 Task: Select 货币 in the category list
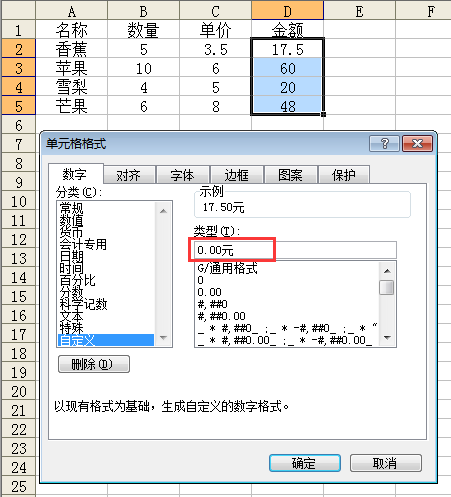click(71, 232)
